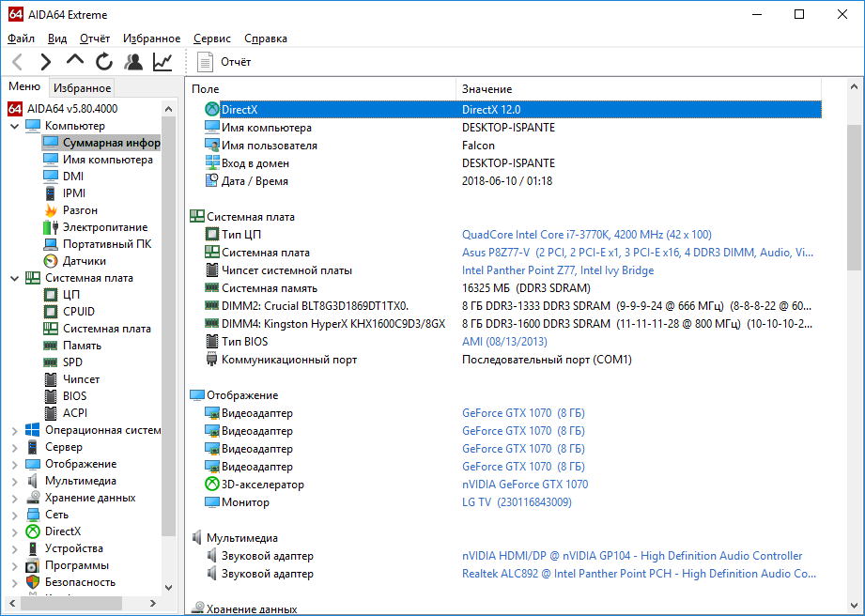
Task: Collapse the Компьютер tree node
Action: click(x=15, y=126)
